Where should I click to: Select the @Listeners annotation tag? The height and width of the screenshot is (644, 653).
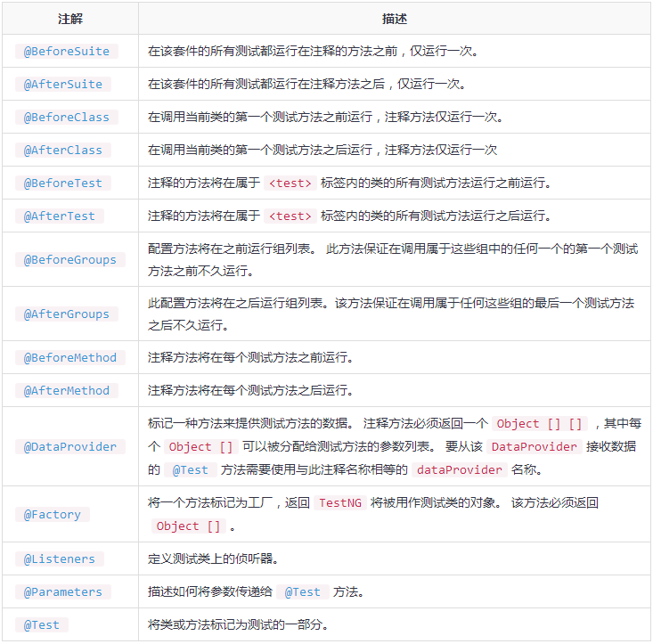click(60, 558)
